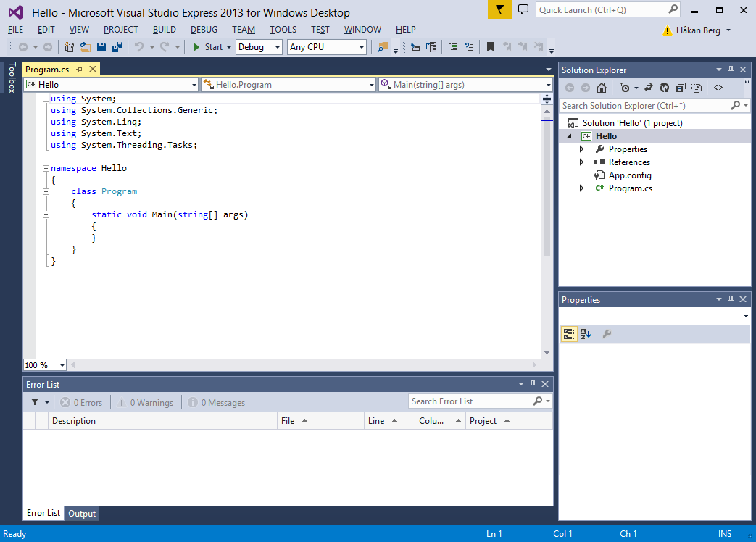Switch Properties to Categorized view
Screen dimensions: 756x542
pyautogui.click(x=569, y=334)
